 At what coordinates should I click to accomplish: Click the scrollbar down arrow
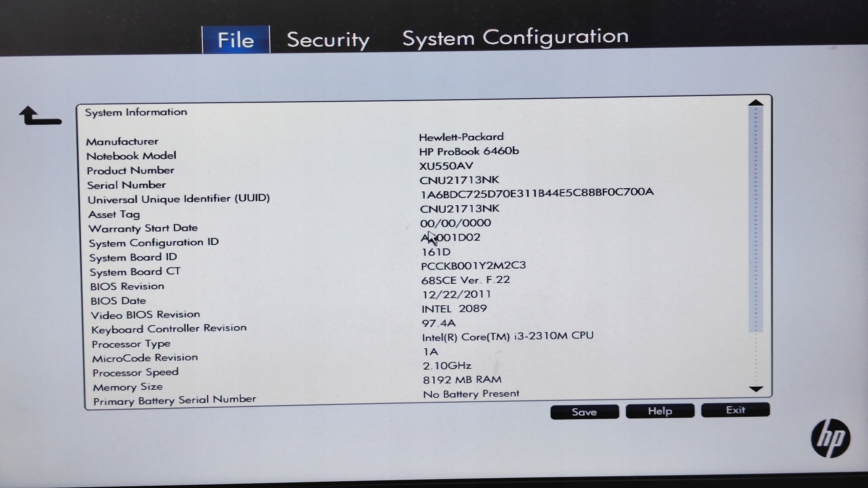click(x=756, y=389)
